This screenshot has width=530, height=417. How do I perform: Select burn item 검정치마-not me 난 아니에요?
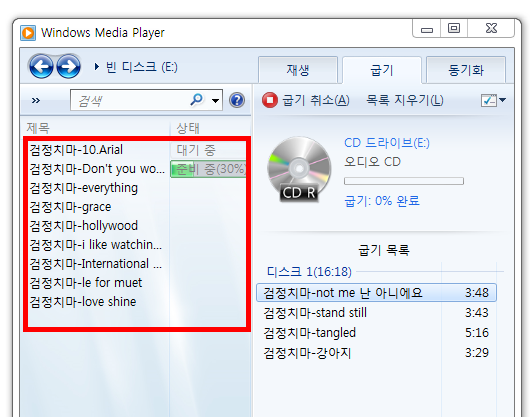[376, 293]
